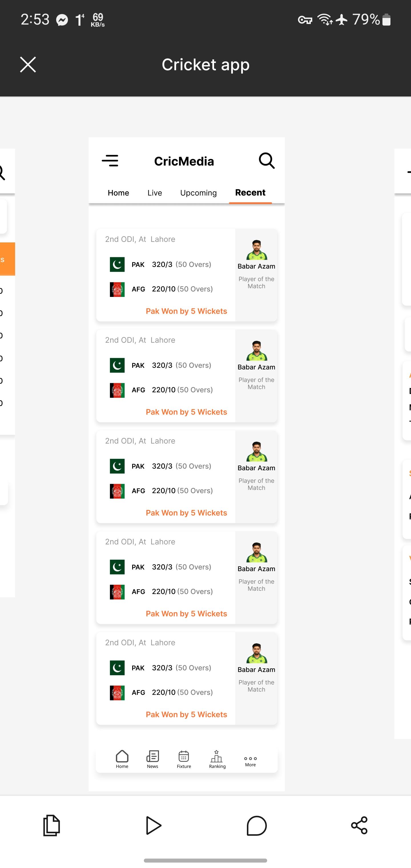This screenshot has height=868, width=411.
Task: Share the file using share icon
Action: click(359, 825)
